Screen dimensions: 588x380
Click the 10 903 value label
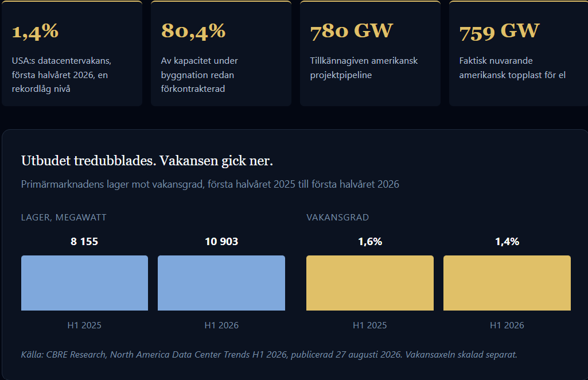click(x=221, y=242)
